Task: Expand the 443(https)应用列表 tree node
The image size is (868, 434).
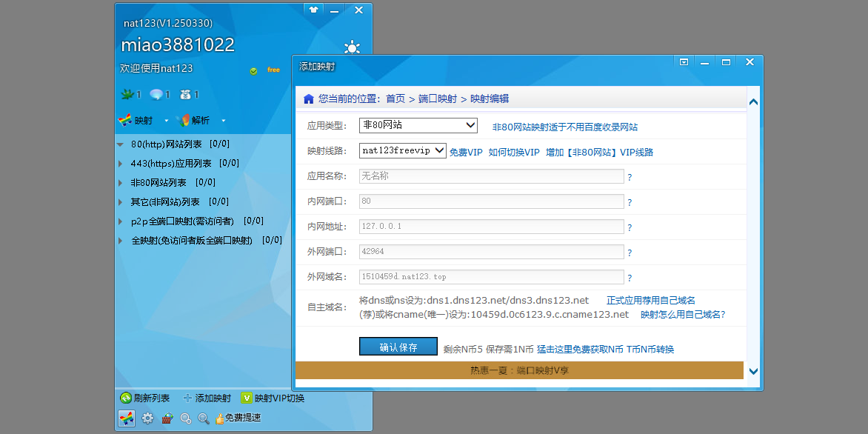Action: click(x=120, y=164)
